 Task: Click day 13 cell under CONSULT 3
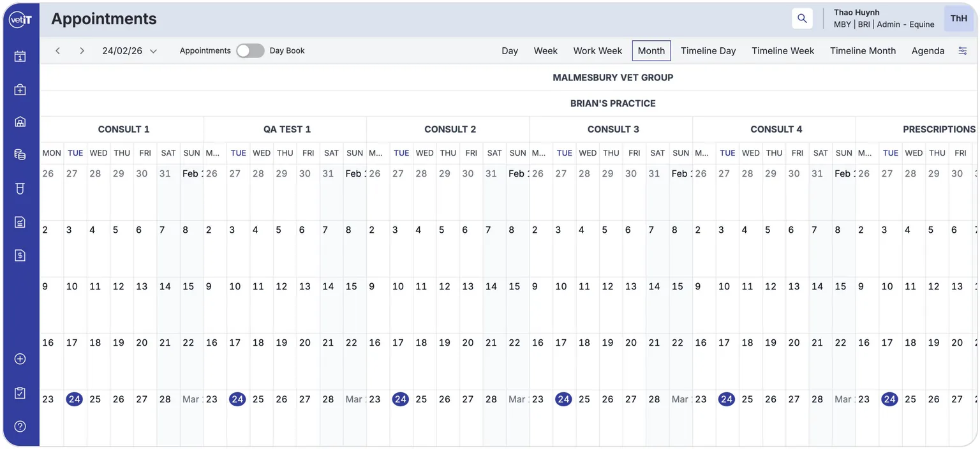[634, 305]
